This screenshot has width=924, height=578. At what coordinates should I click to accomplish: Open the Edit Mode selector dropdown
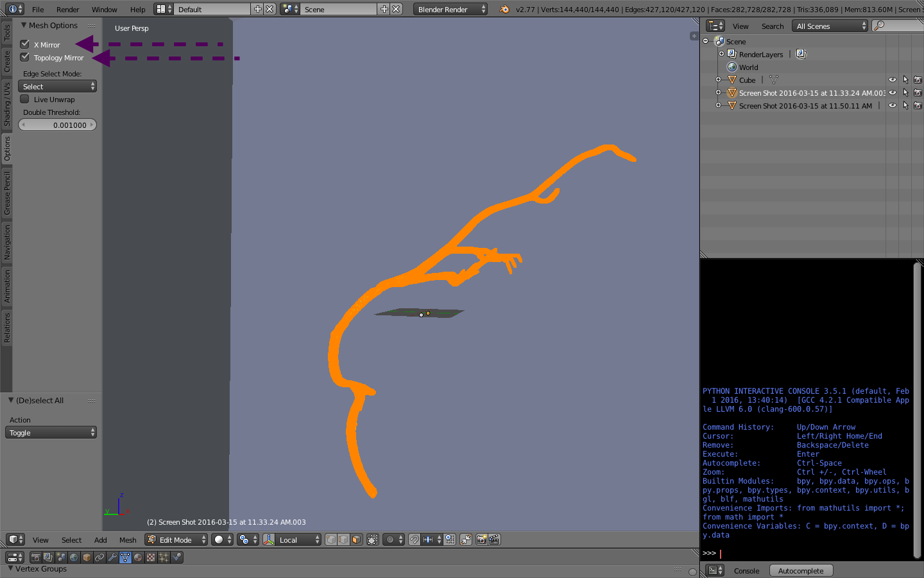pos(176,540)
